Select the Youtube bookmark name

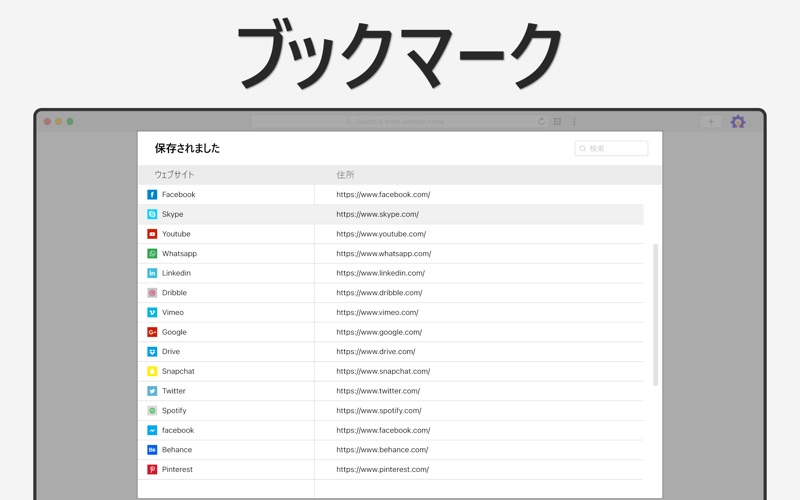pos(176,234)
